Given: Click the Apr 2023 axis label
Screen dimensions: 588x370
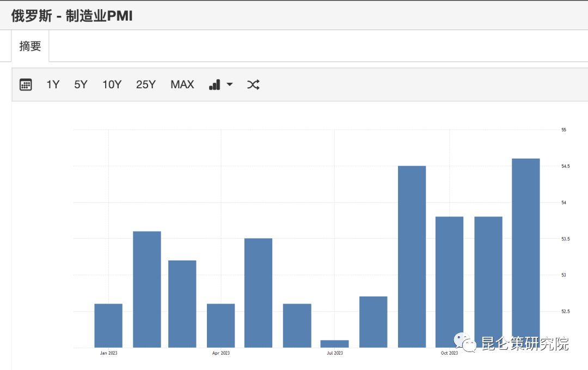Looking at the screenshot, I should 221,353.
